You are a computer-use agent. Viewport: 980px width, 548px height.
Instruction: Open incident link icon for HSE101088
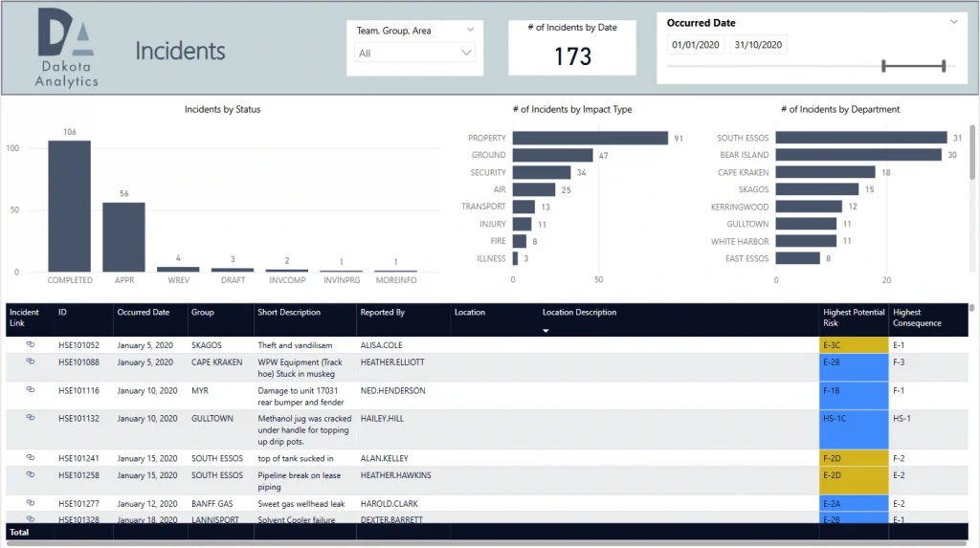coord(30,362)
